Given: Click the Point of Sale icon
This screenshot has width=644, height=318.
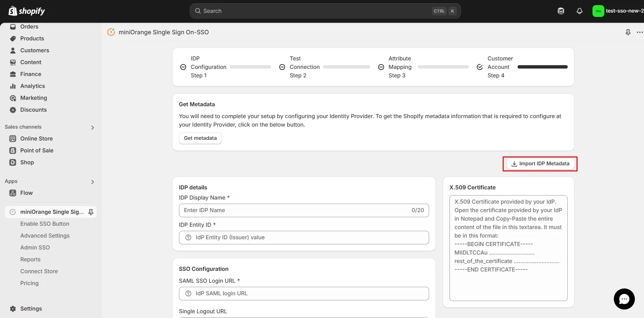Looking at the screenshot, I should 13,150.
